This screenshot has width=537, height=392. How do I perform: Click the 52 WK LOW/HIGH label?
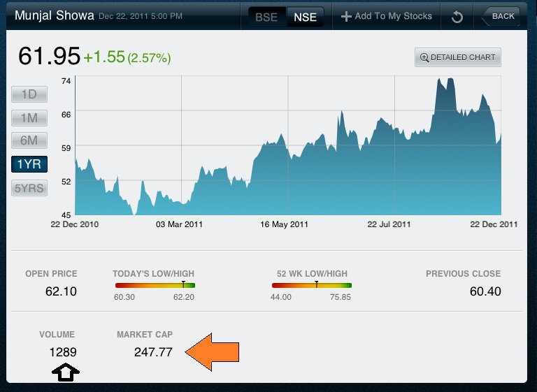312,274
